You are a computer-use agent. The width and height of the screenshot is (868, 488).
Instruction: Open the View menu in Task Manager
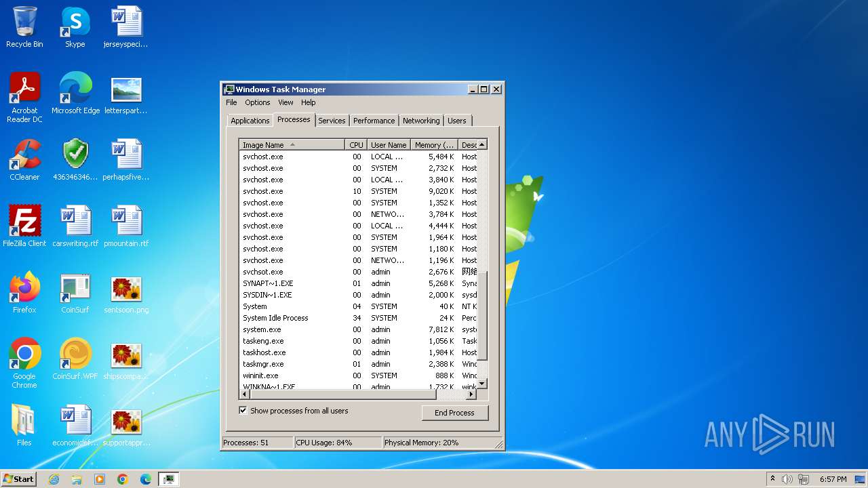(285, 102)
